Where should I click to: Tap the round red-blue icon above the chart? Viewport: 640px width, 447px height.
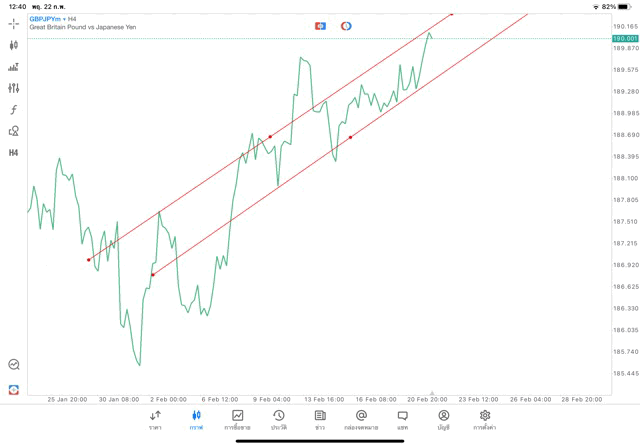click(346, 25)
